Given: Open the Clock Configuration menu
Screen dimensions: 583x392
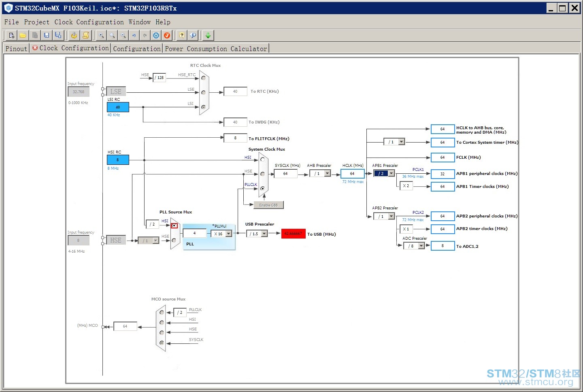Looking at the screenshot, I should [89, 22].
